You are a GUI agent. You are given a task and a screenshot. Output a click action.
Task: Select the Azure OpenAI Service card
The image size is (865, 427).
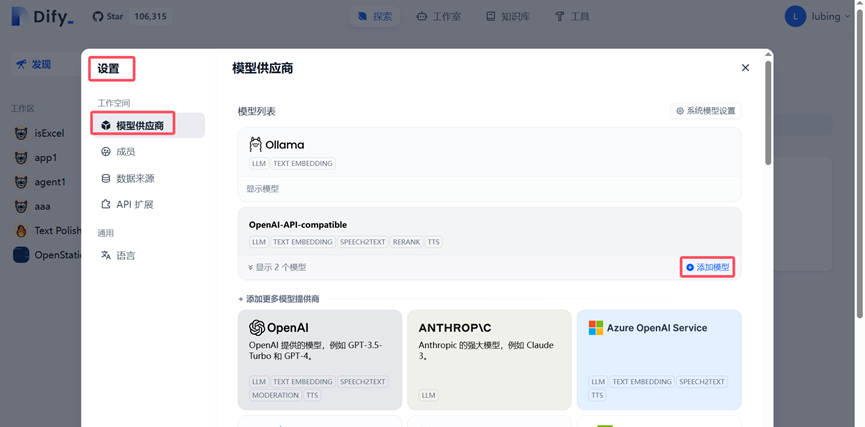tap(659, 360)
